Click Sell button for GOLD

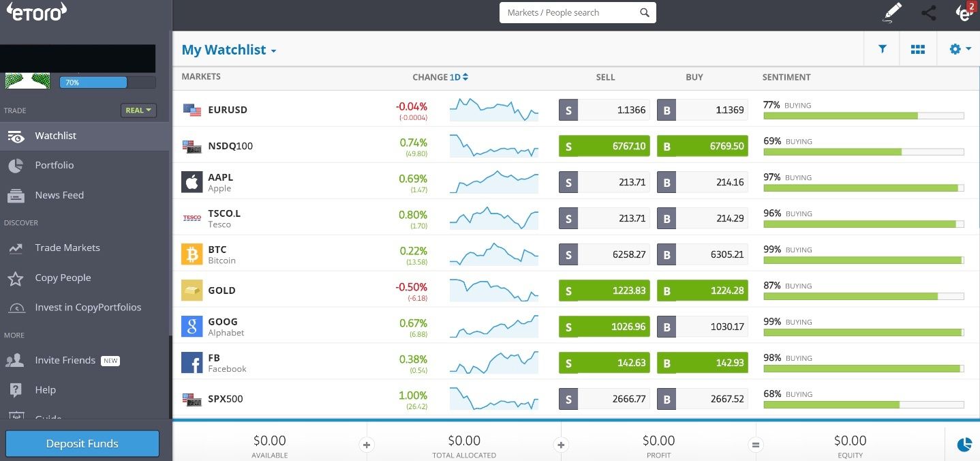pyautogui.click(x=604, y=291)
